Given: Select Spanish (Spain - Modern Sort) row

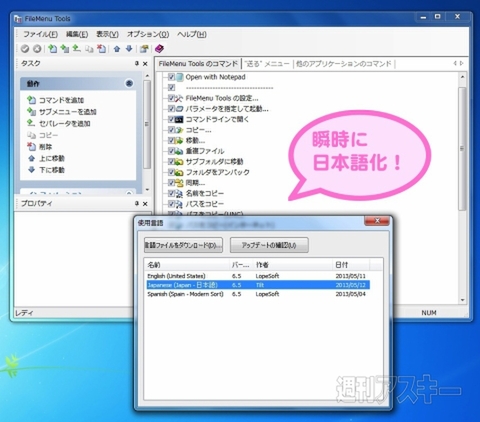Looking at the screenshot, I should tap(258, 294).
